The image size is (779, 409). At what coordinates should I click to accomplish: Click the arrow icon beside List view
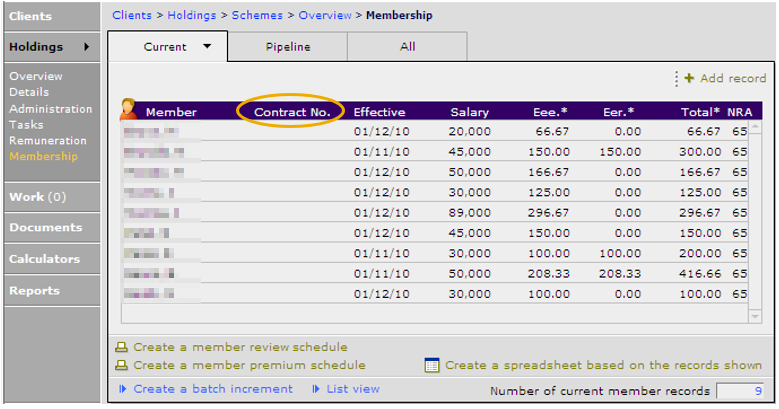click(x=316, y=389)
